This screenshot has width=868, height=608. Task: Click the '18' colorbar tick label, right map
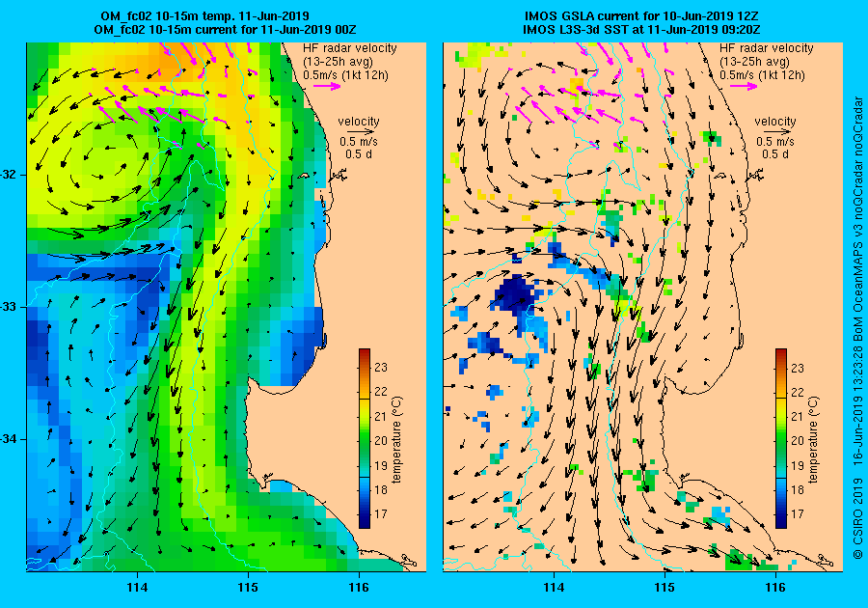coord(798,489)
